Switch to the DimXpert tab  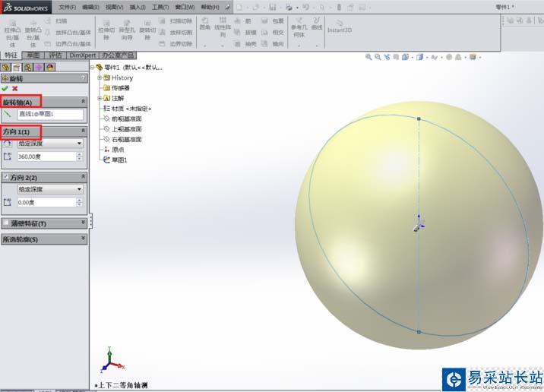tap(82, 55)
